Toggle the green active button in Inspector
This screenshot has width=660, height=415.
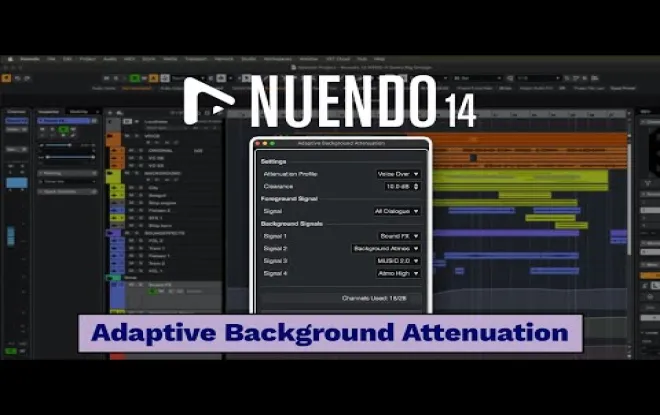coord(63,129)
